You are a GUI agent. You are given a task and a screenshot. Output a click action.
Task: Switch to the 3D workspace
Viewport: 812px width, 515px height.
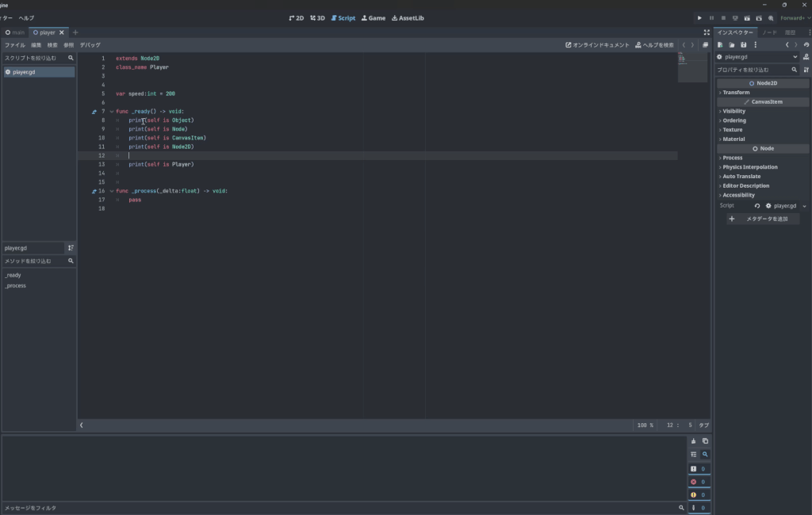(x=317, y=18)
